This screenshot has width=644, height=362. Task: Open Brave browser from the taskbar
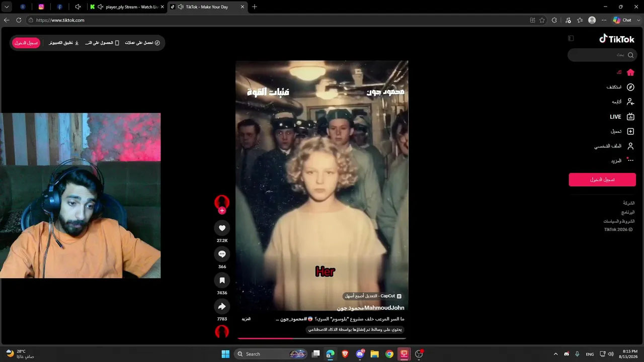click(345, 354)
